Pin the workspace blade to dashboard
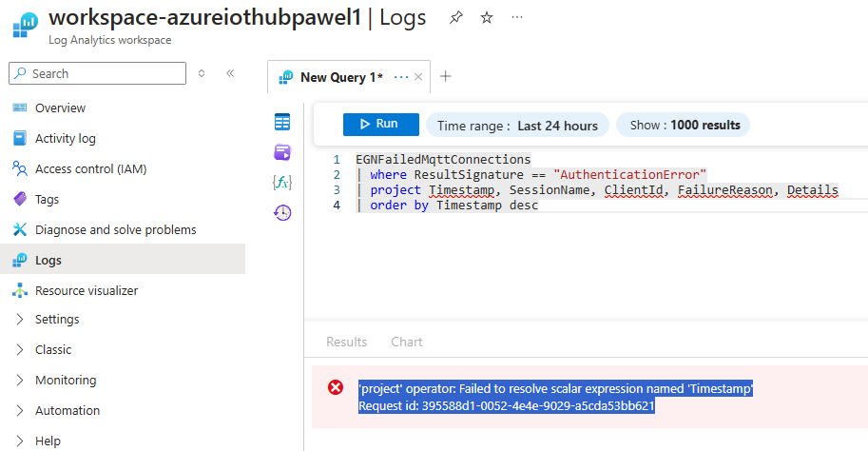The height and width of the screenshot is (451, 868). (x=455, y=18)
